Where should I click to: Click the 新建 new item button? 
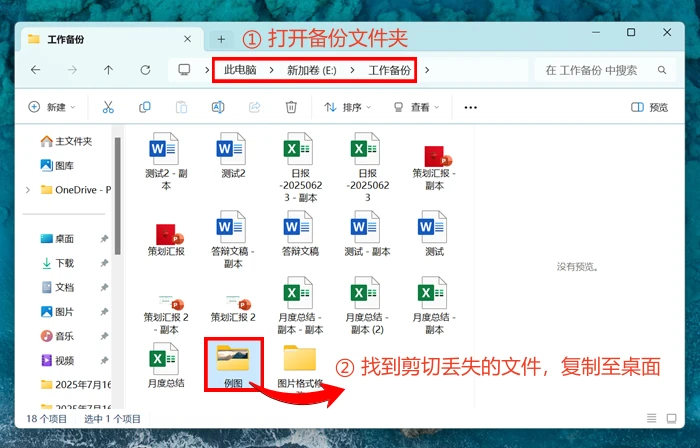[50, 107]
